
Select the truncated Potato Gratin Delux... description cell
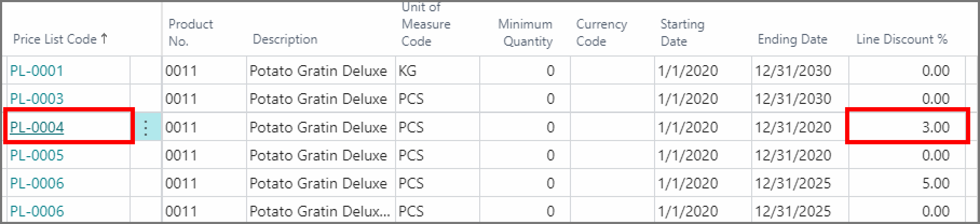(319, 212)
